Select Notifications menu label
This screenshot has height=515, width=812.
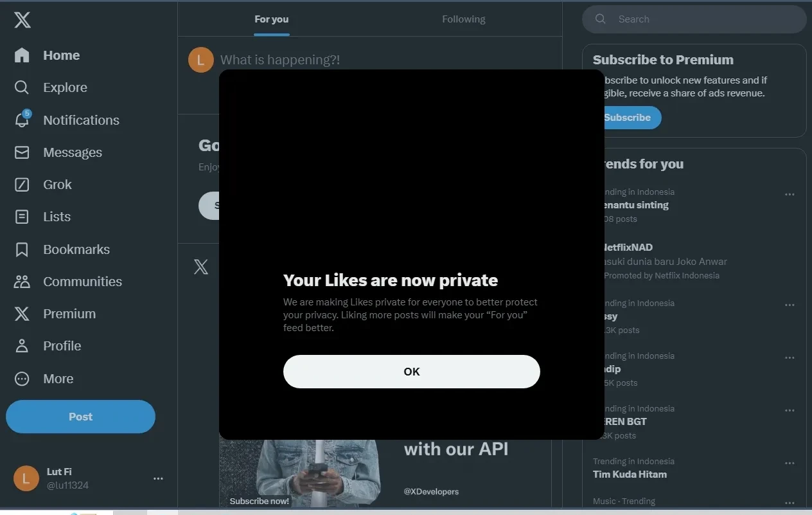click(x=82, y=120)
